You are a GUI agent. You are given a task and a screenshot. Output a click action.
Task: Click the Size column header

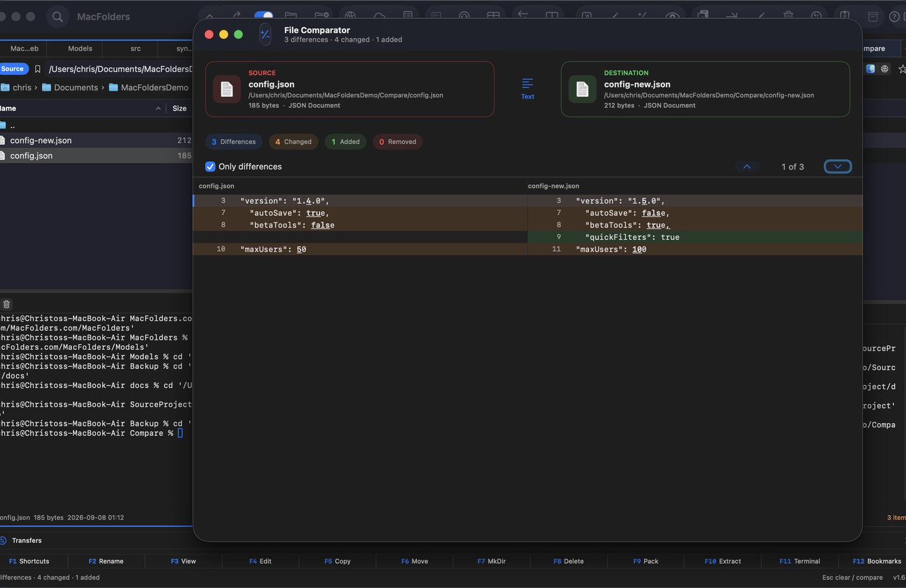pos(179,109)
